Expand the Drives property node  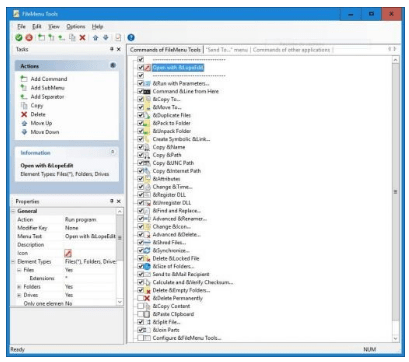19,295
